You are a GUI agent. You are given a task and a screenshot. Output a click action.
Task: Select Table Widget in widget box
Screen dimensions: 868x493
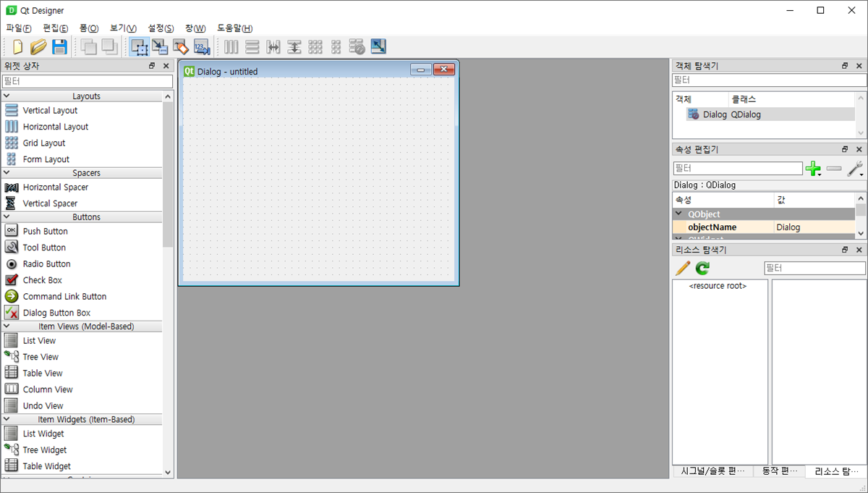[x=47, y=466]
